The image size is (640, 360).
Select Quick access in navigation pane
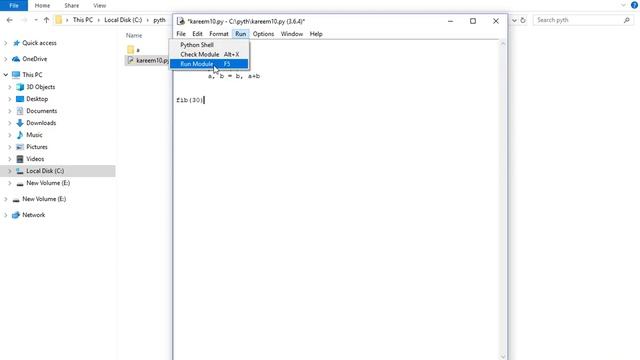point(39,43)
